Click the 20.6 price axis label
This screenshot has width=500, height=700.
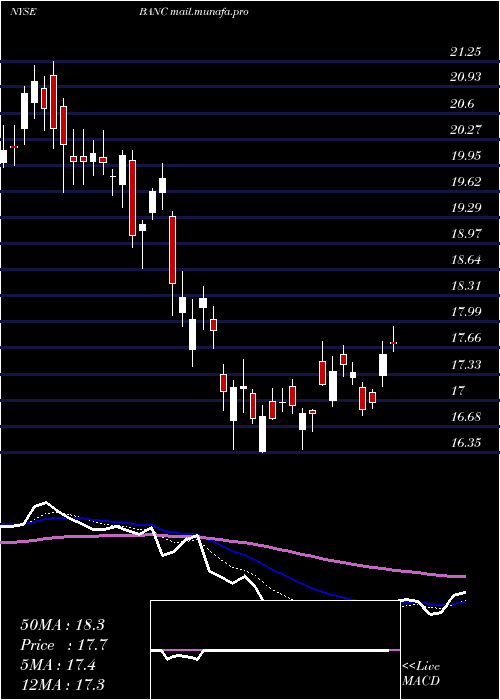[462, 104]
